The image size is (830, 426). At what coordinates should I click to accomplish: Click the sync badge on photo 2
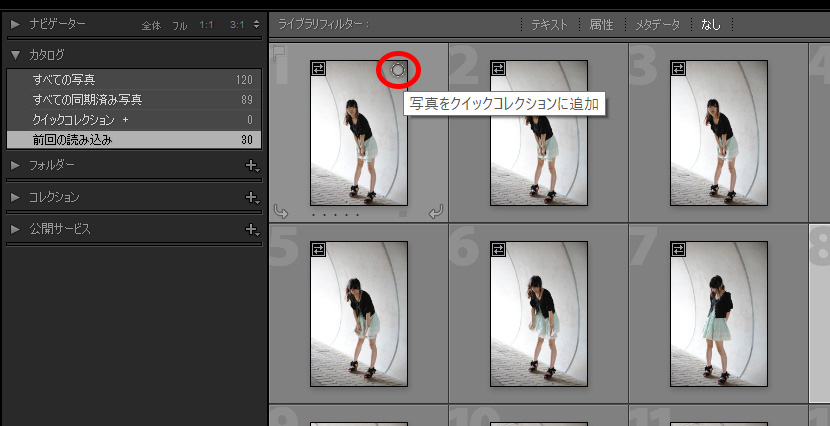499,68
